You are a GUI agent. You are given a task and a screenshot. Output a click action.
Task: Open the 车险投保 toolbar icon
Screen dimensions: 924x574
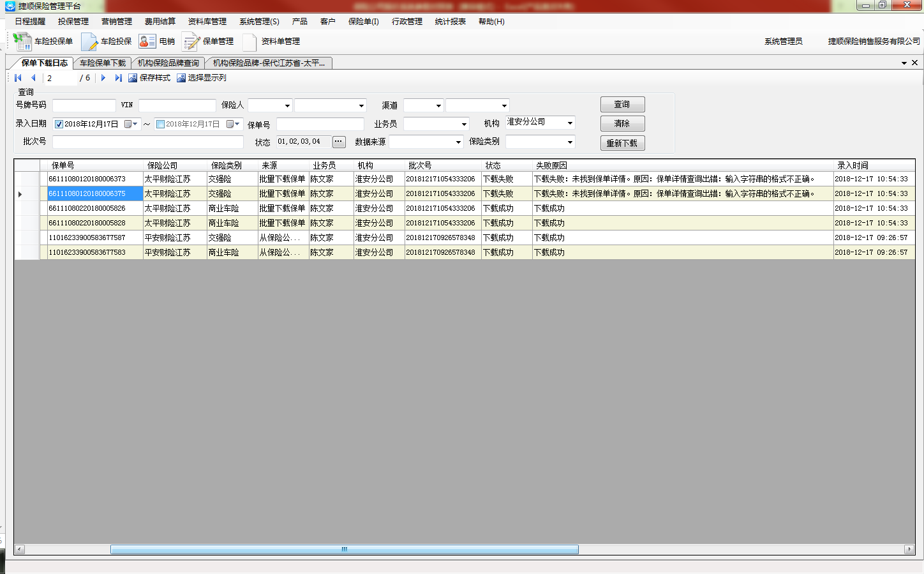[89, 42]
